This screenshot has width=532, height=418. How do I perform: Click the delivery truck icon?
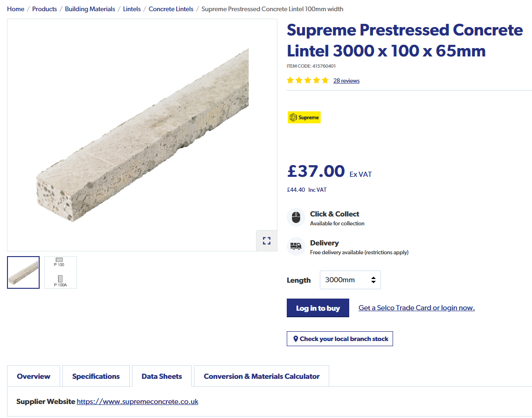pyautogui.click(x=296, y=246)
